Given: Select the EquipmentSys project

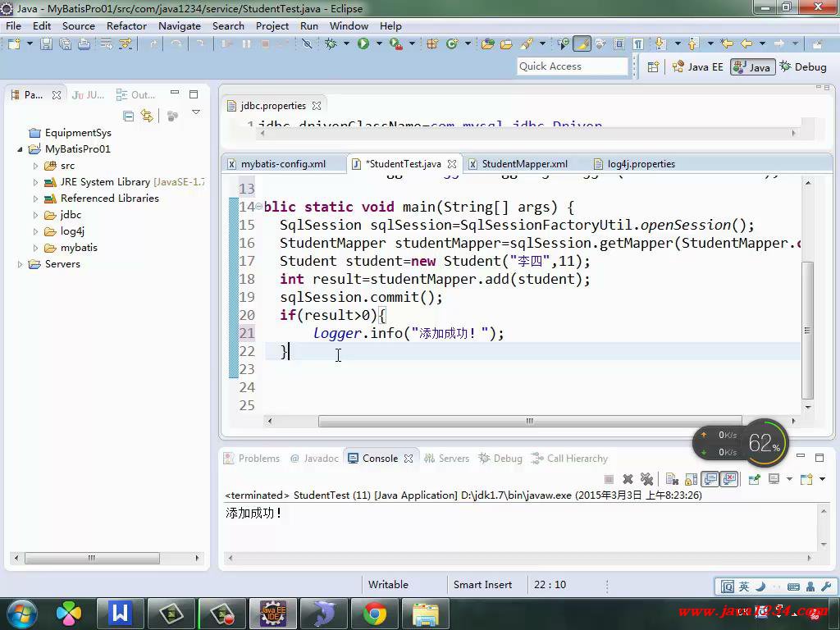Looking at the screenshot, I should 71,133.
